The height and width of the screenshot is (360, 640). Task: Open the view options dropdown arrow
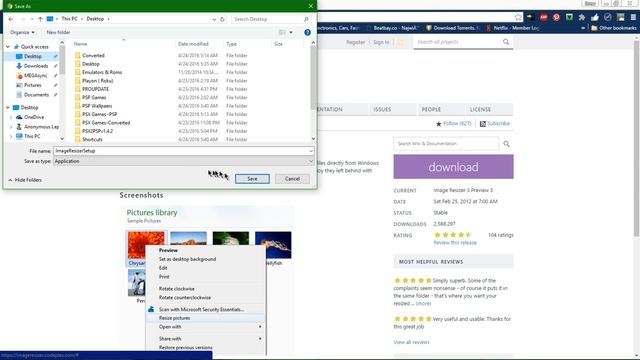coord(291,32)
